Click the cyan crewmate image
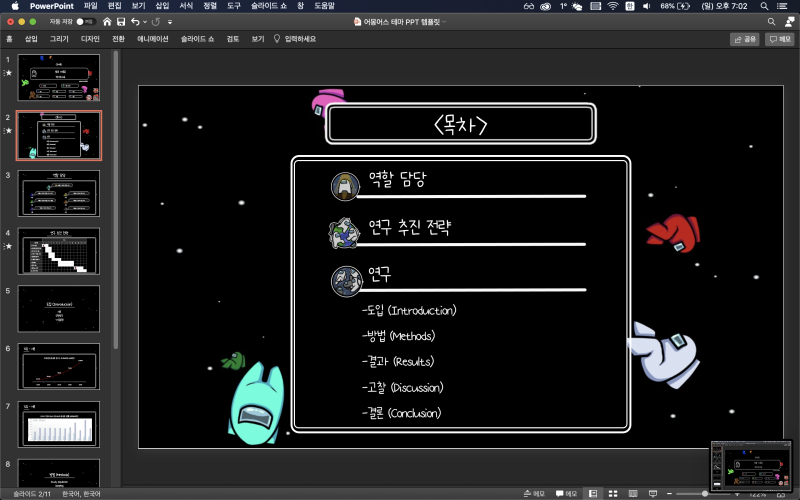The image size is (800, 500). click(x=257, y=404)
